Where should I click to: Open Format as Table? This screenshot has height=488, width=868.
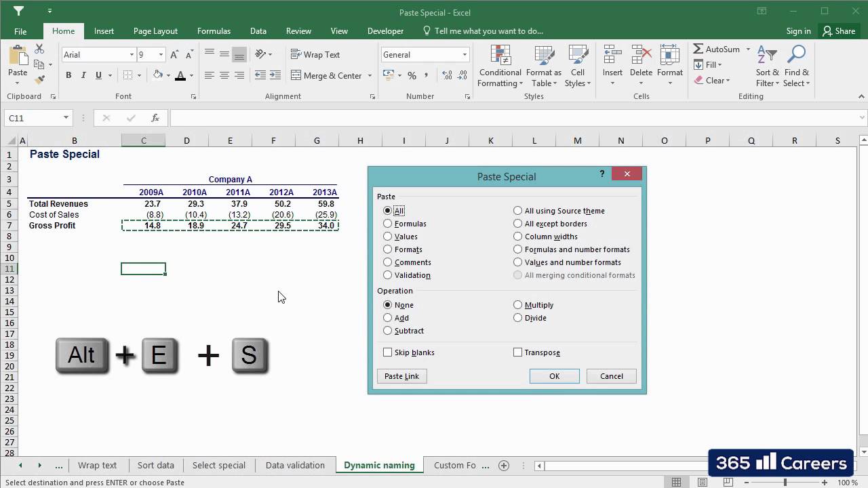point(544,66)
